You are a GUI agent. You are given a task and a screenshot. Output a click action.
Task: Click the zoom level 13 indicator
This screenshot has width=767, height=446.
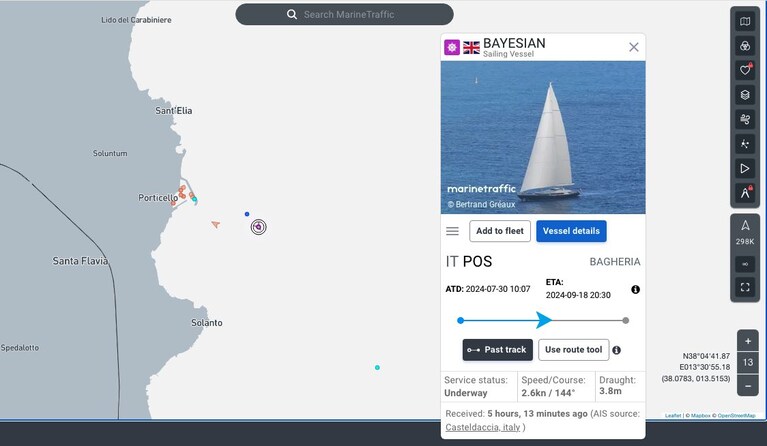[x=748, y=362]
